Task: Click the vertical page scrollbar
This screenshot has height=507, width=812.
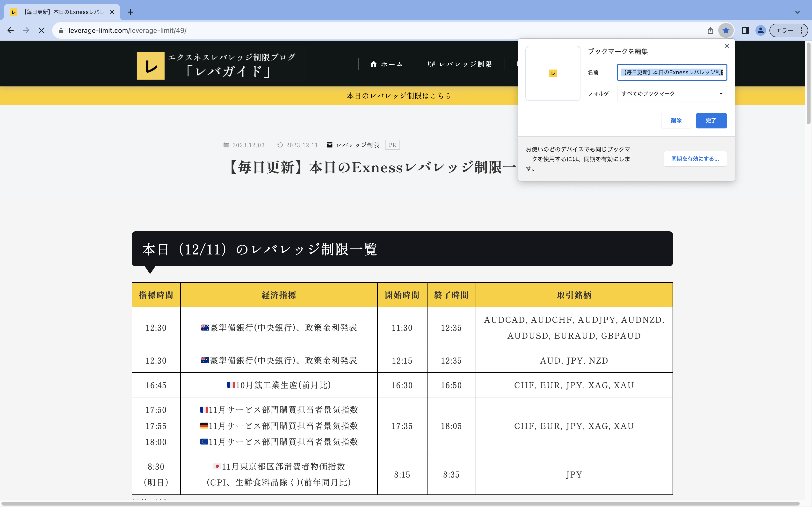Action: coord(808,84)
